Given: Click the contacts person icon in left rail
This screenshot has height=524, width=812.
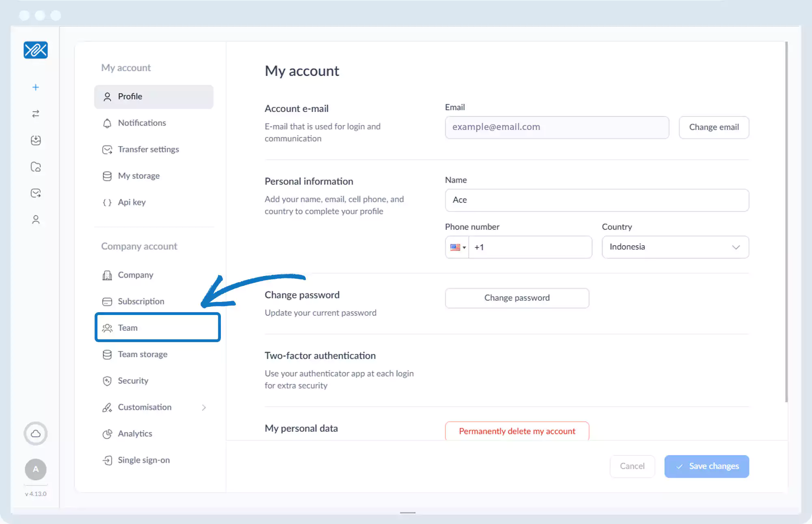Looking at the screenshot, I should 36,220.
